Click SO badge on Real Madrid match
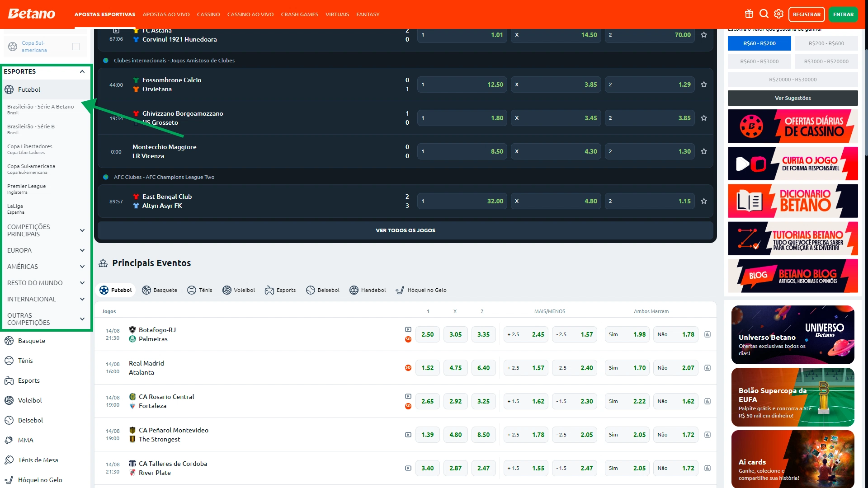This screenshot has height=488, width=868. pyautogui.click(x=408, y=368)
